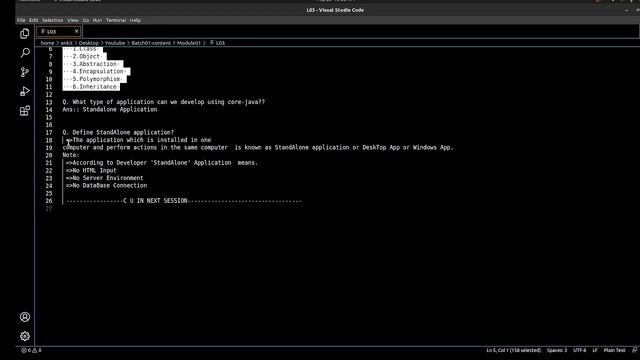Open the Accounts menu icon
The image size is (640, 360).
click(x=24, y=317)
